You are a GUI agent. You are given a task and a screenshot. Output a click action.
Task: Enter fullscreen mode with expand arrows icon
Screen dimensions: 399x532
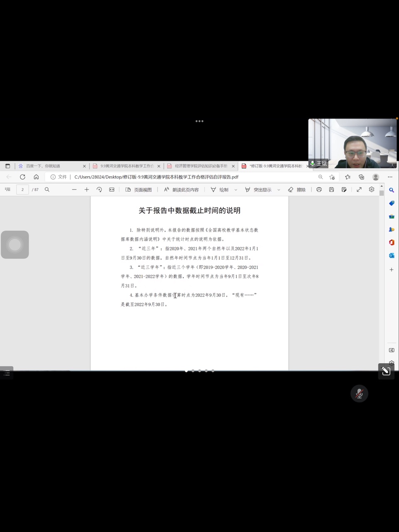click(359, 190)
